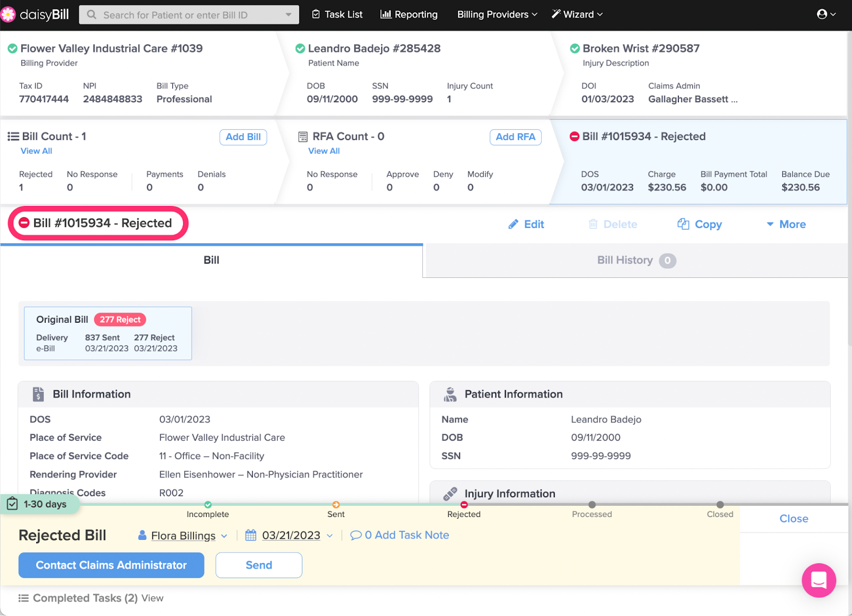Click the red rejected icon in blue bill card
The image size is (852, 616).
pyautogui.click(x=575, y=136)
